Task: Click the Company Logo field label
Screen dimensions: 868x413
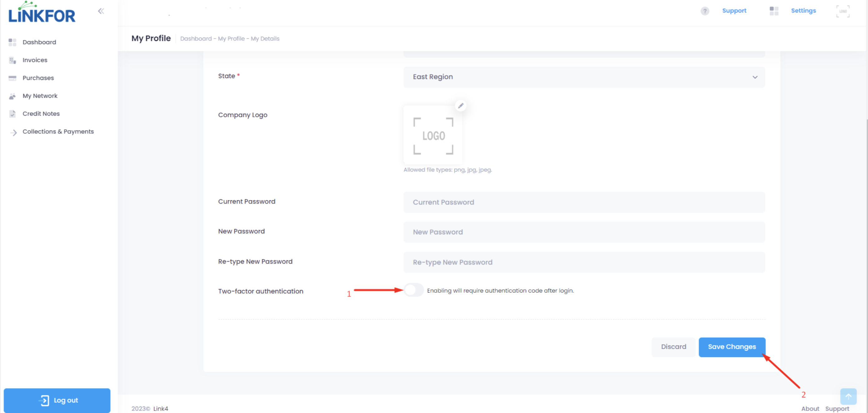Action: coord(243,115)
